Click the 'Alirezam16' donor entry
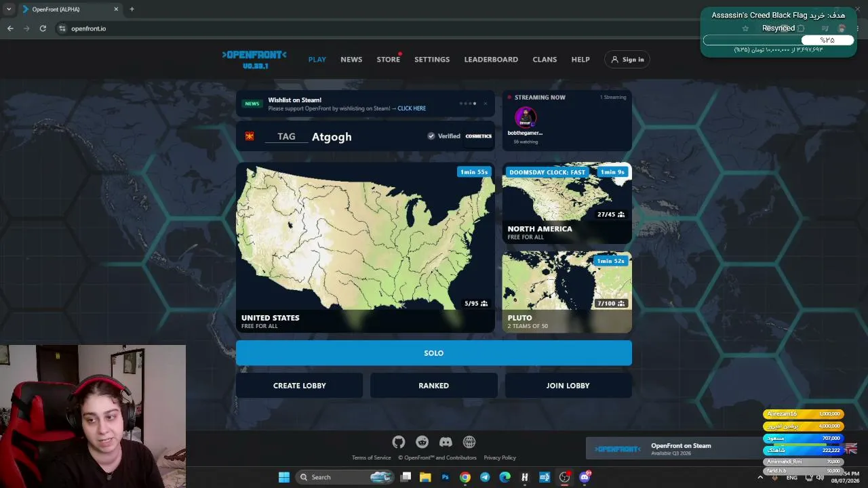The height and width of the screenshot is (488, 868). (x=804, y=414)
